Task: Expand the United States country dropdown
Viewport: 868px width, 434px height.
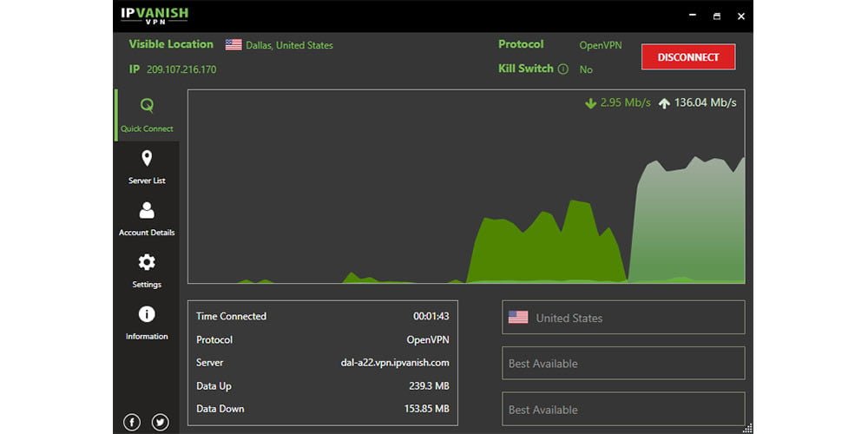Action: click(623, 318)
